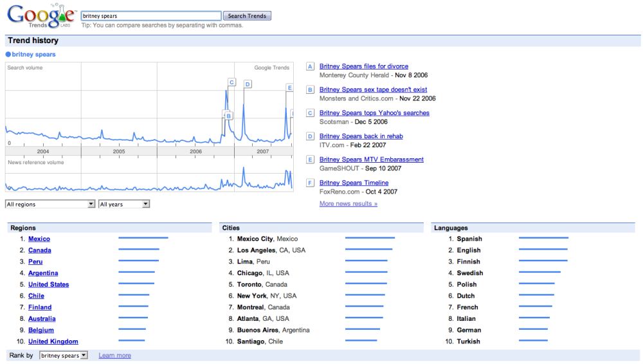Image resolution: width=643 pixels, height=364 pixels.
Task: Open More news results link
Action: [x=348, y=204]
